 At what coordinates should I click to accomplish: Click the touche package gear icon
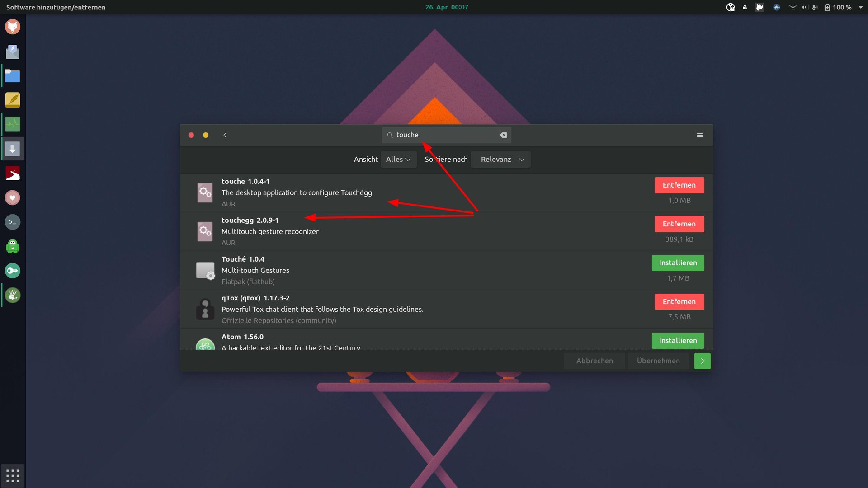tap(205, 192)
